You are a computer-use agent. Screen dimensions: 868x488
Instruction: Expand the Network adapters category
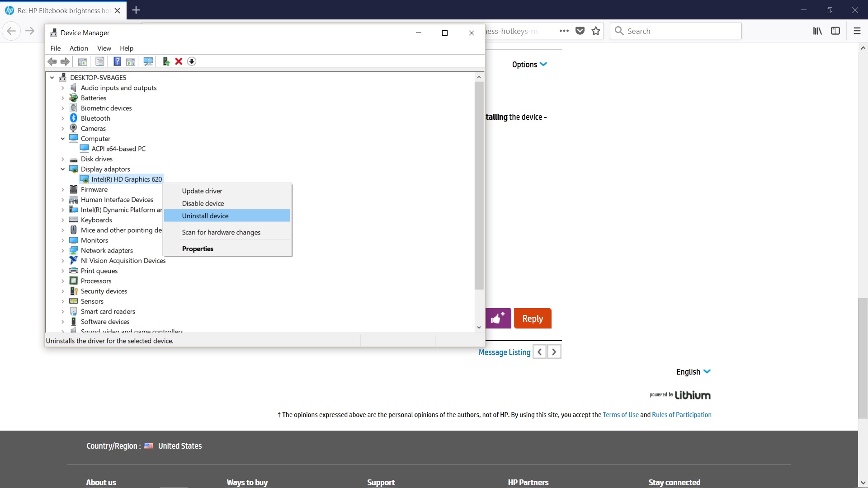(x=63, y=250)
